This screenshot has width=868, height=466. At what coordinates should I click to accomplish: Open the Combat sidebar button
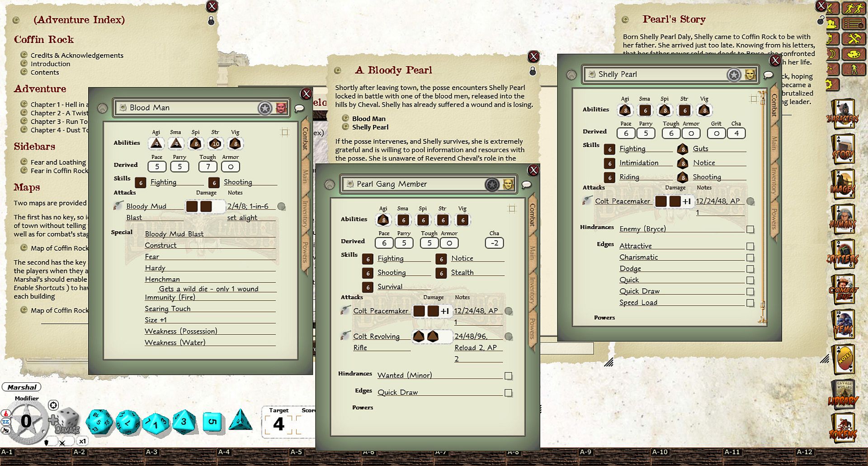[843, 290]
